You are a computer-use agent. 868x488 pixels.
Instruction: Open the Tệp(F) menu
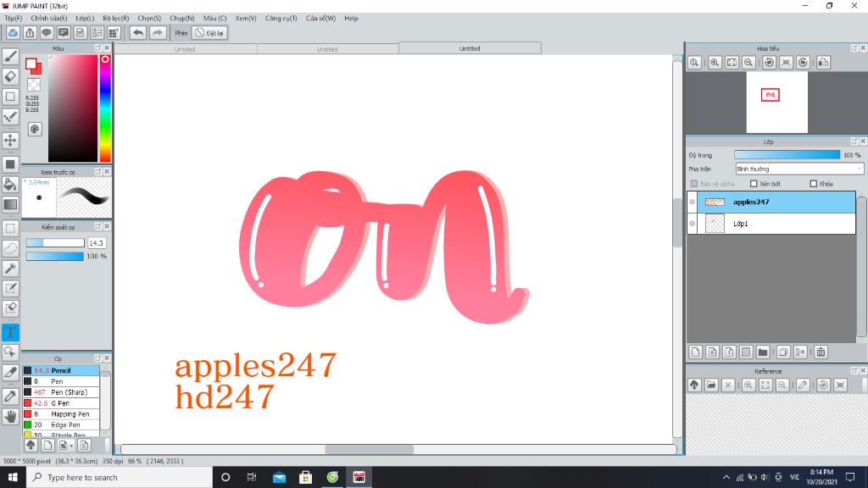[14, 19]
